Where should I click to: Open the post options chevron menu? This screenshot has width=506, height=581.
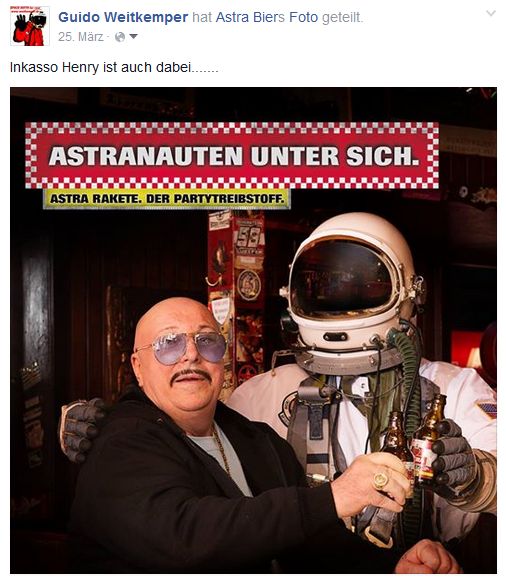(490, 14)
